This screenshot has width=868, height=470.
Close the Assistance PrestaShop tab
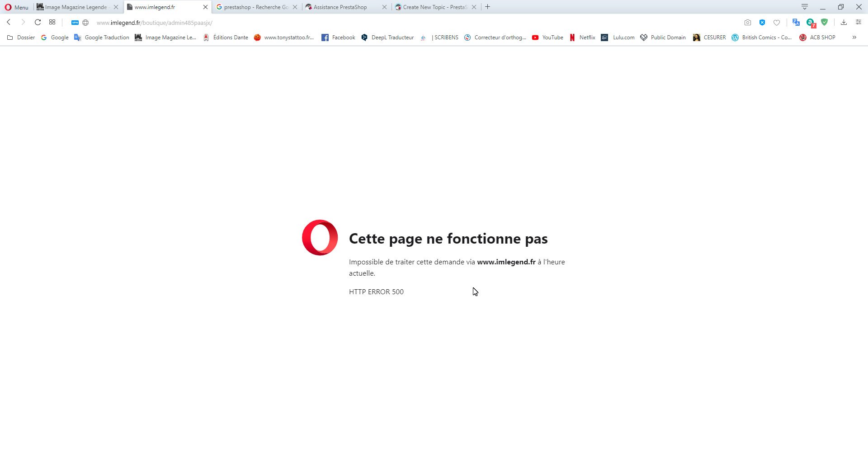[384, 7]
